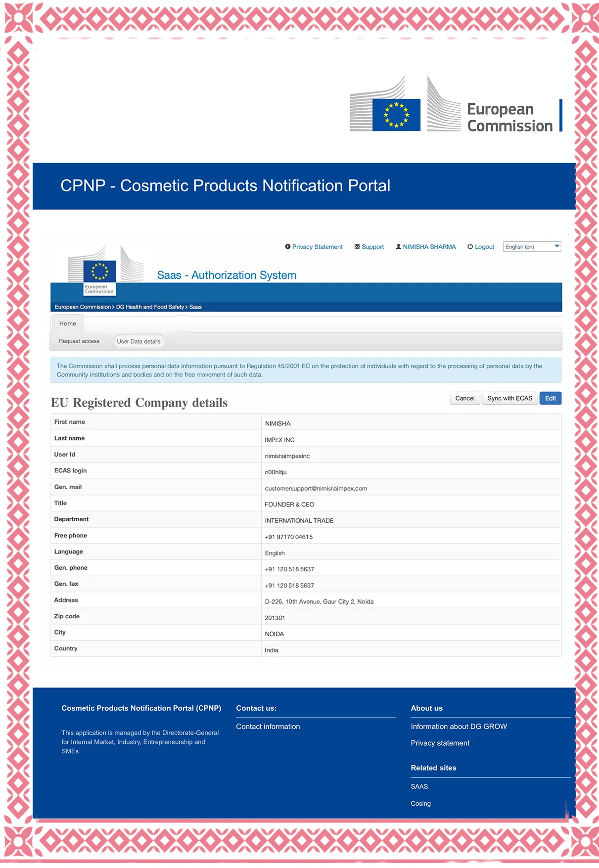Click the Last name value IMPEX INC

click(x=279, y=440)
